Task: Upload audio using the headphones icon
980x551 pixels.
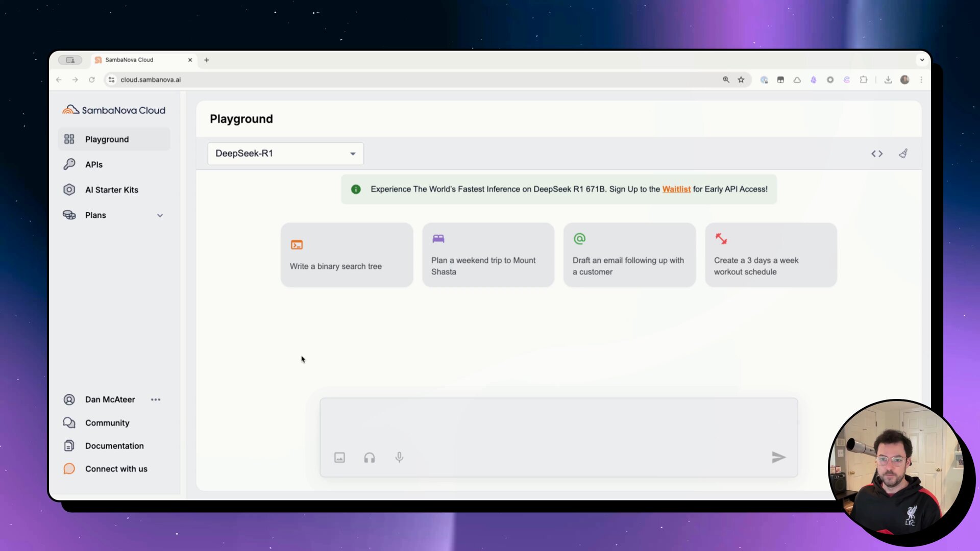Action: [370, 458]
